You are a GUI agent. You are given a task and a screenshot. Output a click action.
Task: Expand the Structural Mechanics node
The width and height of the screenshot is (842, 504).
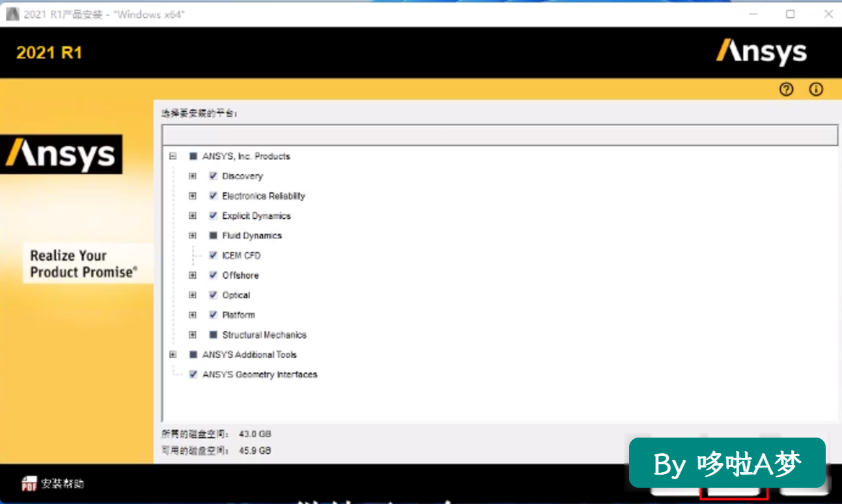tap(193, 335)
